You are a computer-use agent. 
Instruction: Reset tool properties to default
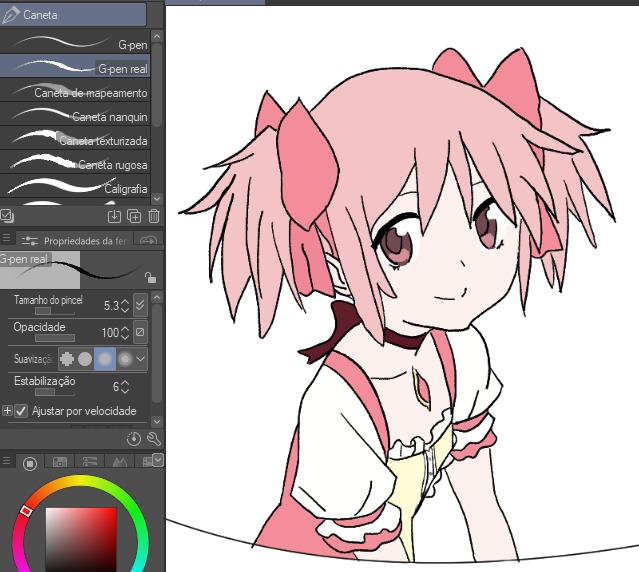pos(134,439)
